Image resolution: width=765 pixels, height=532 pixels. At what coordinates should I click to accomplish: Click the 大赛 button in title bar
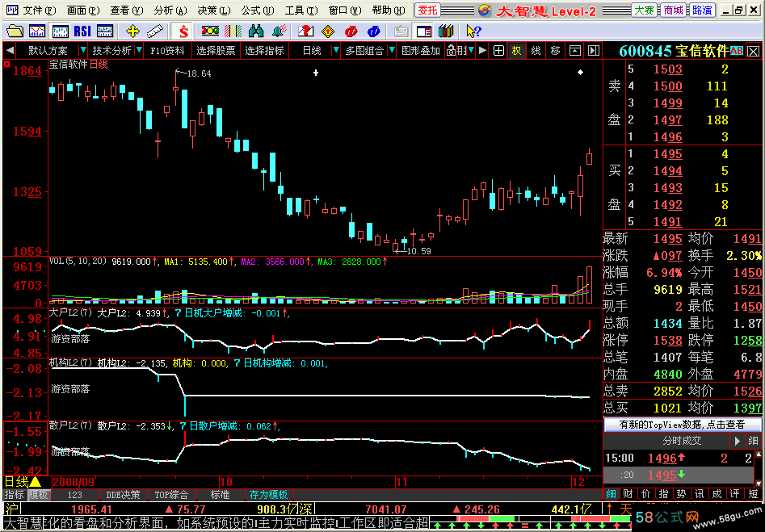coord(644,10)
